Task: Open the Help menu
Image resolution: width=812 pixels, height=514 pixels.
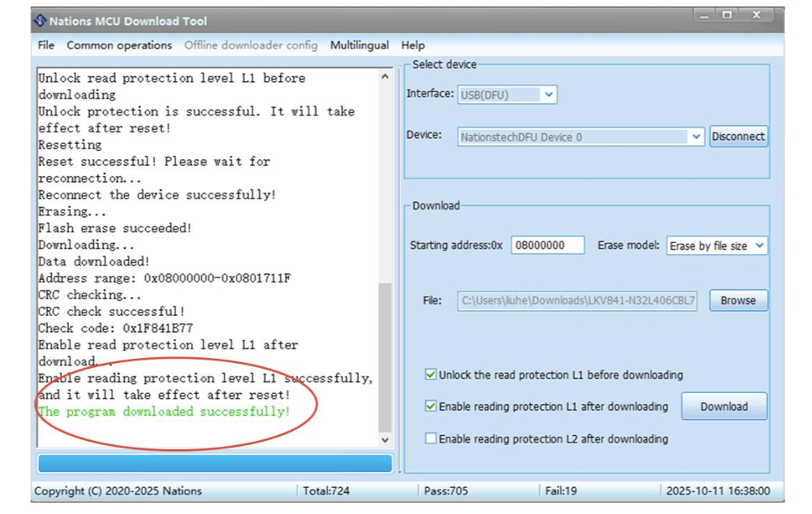Action: tap(412, 45)
